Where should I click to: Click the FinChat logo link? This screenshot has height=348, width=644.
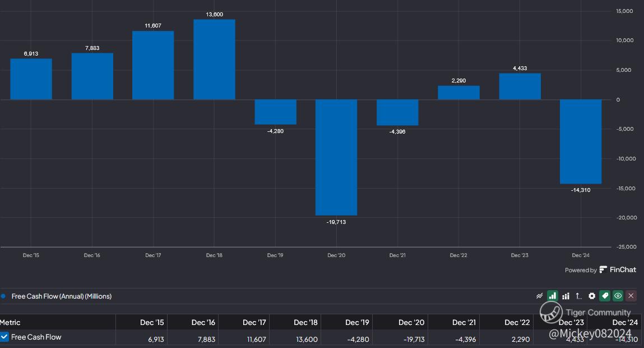click(x=618, y=270)
